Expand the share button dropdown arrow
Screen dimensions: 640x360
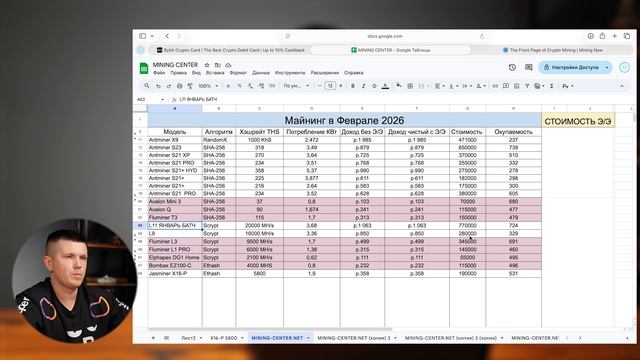pyautogui.click(x=607, y=67)
